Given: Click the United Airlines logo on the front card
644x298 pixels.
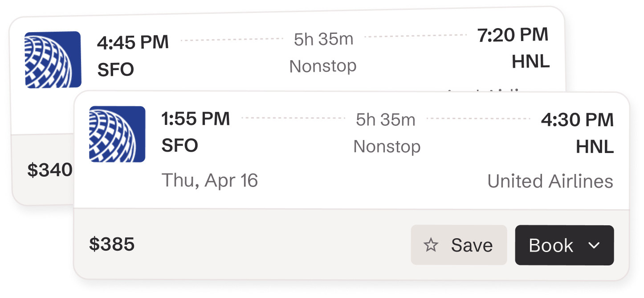Looking at the screenshot, I should point(118,134).
